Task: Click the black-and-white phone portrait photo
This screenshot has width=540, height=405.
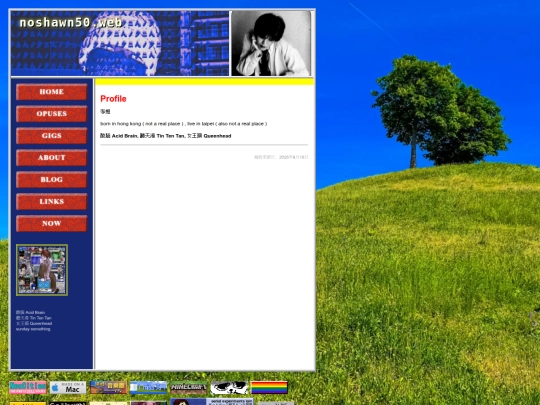Action: coord(271,43)
